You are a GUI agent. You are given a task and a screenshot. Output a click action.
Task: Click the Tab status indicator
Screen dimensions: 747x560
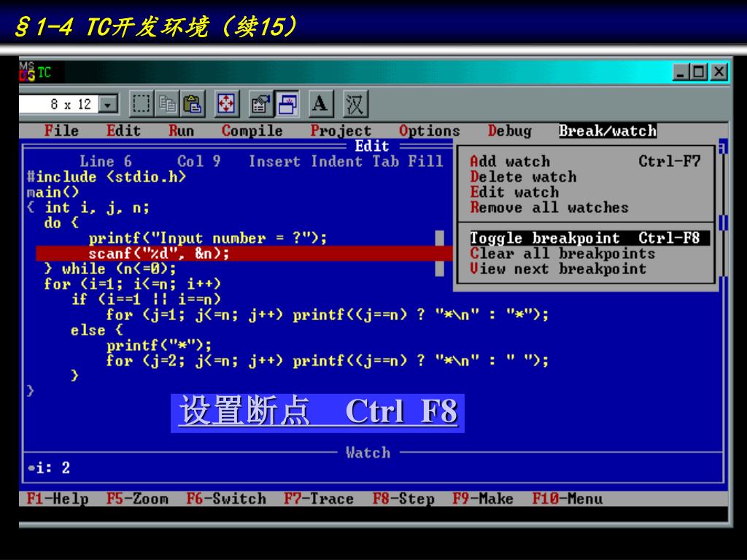click(385, 161)
